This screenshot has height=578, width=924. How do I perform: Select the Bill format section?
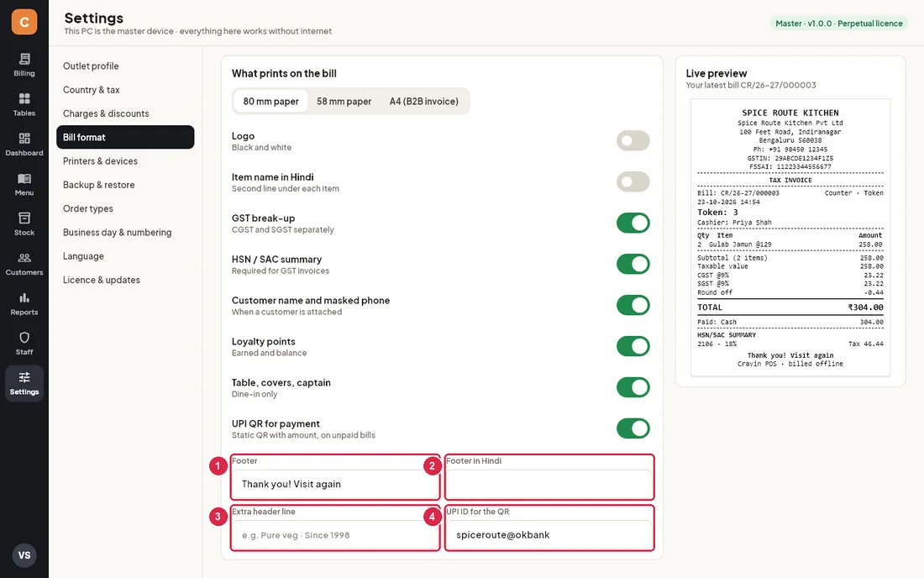pos(125,137)
